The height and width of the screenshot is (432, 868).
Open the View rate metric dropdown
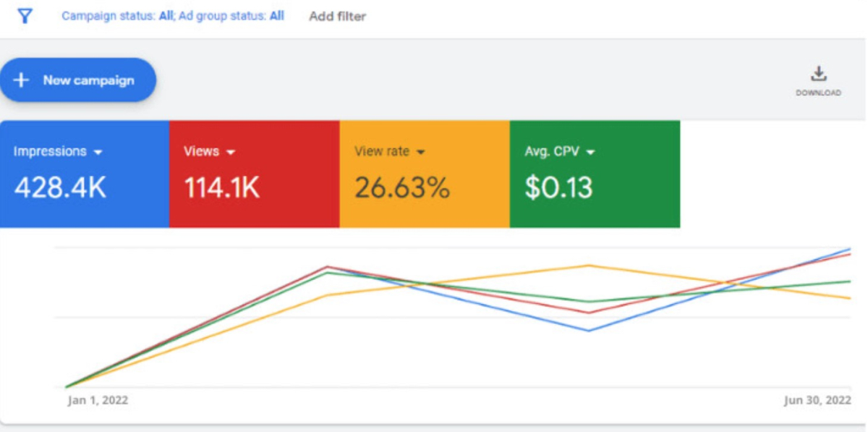tap(420, 152)
